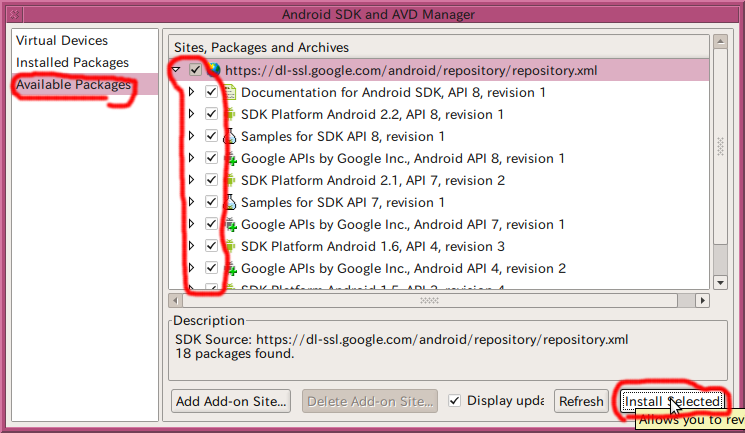The width and height of the screenshot is (745, 433).
Task: Click the Add Add-on Site button
Action: click(x=231, y=401)
